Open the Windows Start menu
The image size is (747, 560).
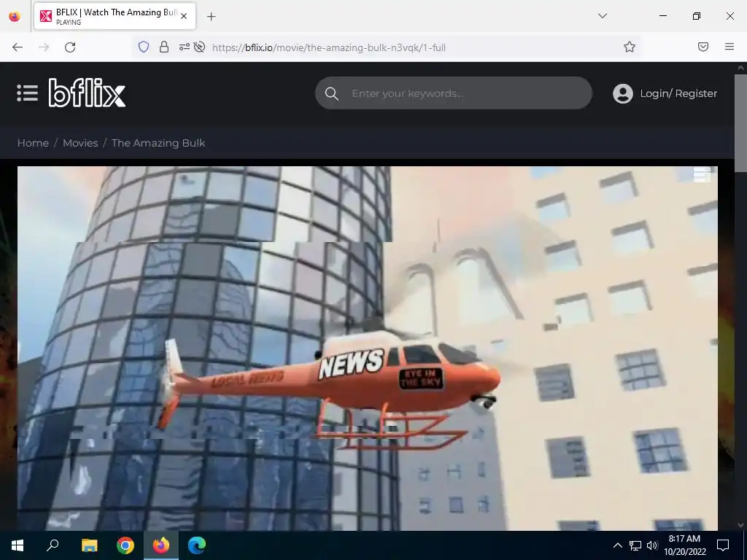coord(18,545)
